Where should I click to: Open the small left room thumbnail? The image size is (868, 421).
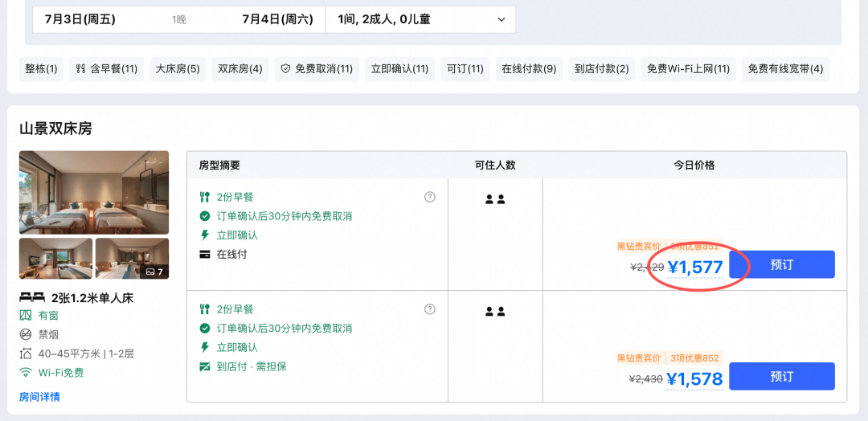coord(56,259)
